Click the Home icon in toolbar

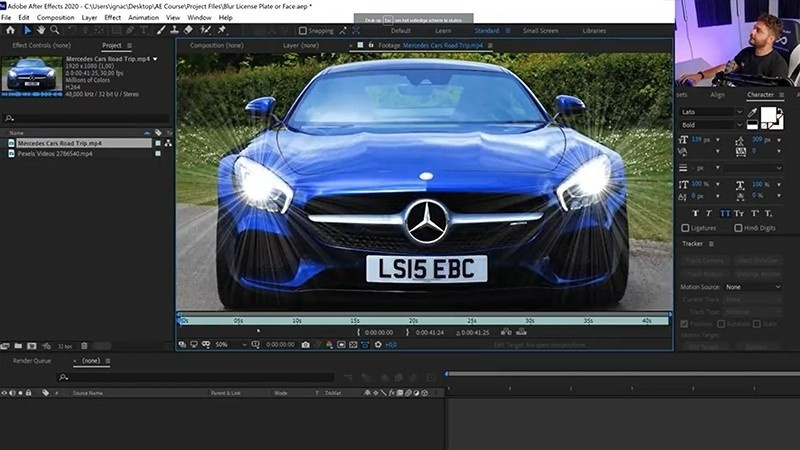(x=10, y=30)
